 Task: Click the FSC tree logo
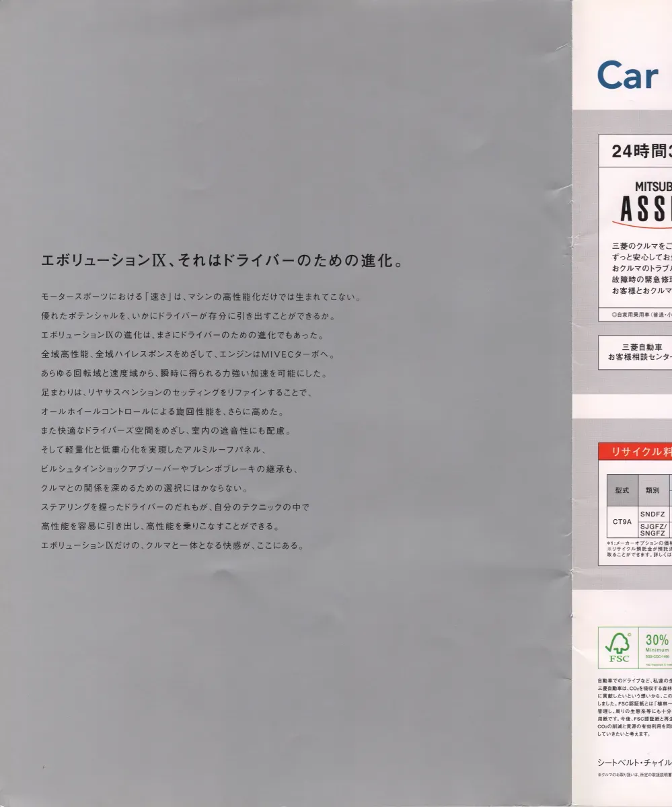pos(617,647)
